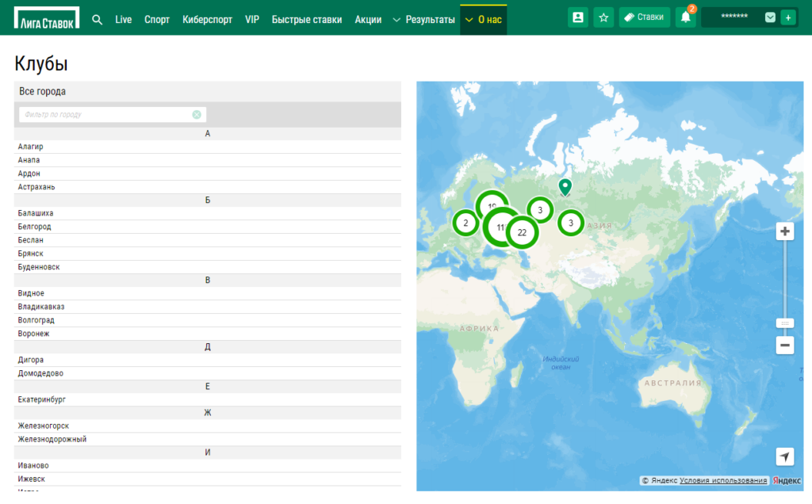This screenshot has height=504, width=812.
Task: Open the search magnifier icon
Action: click(x=97, y=20)
